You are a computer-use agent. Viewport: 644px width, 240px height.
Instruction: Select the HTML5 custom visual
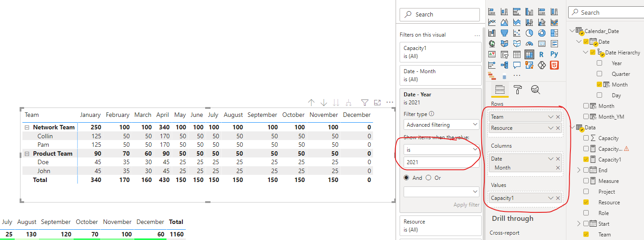click(x=554, y=65)
